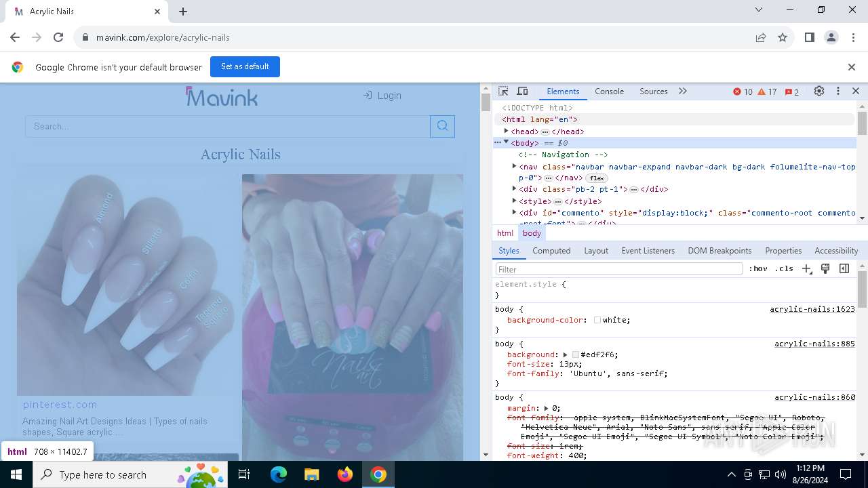868x488 pixels.
Task: Click the styles Filter input
Action: coord(619,269)
